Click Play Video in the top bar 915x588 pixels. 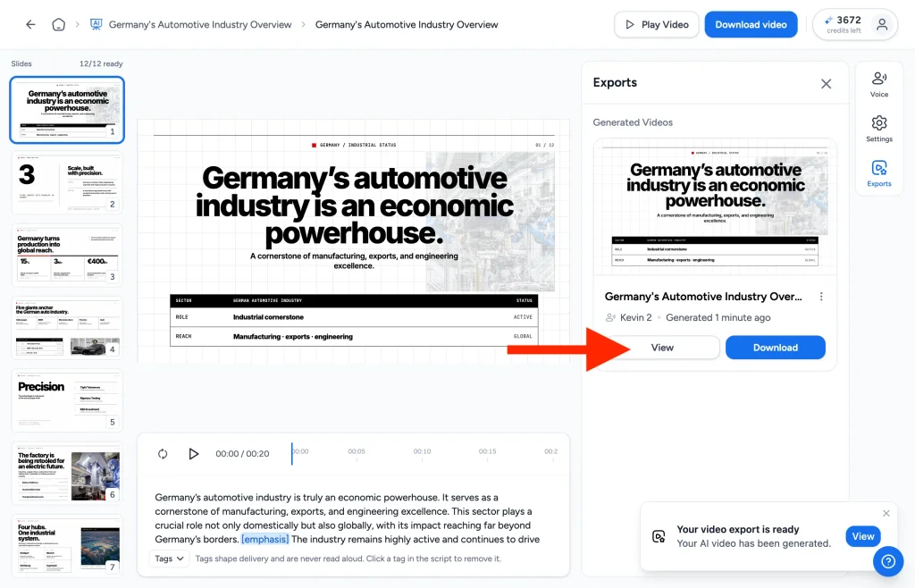tap(657, 24)
